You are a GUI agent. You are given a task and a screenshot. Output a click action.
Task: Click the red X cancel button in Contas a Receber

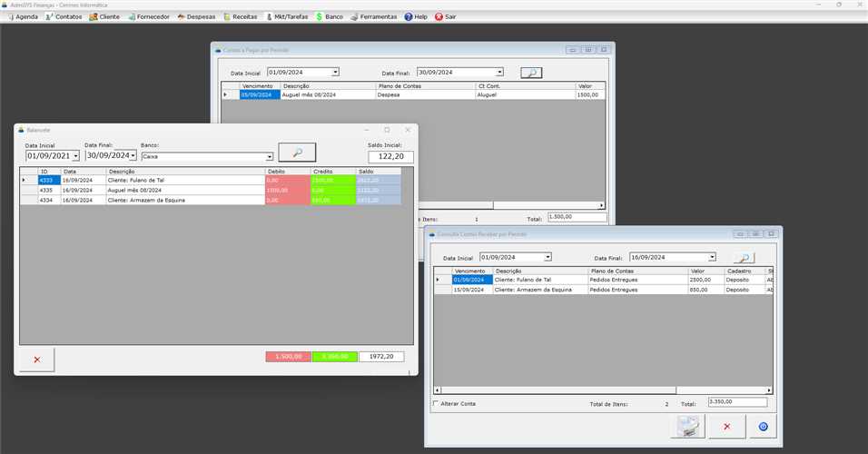click(x=725, y=426)
